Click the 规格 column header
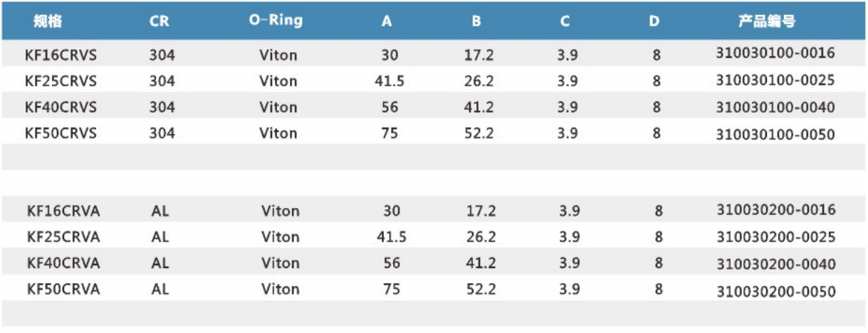Screen dimensions: 868x333 [48, 21]
